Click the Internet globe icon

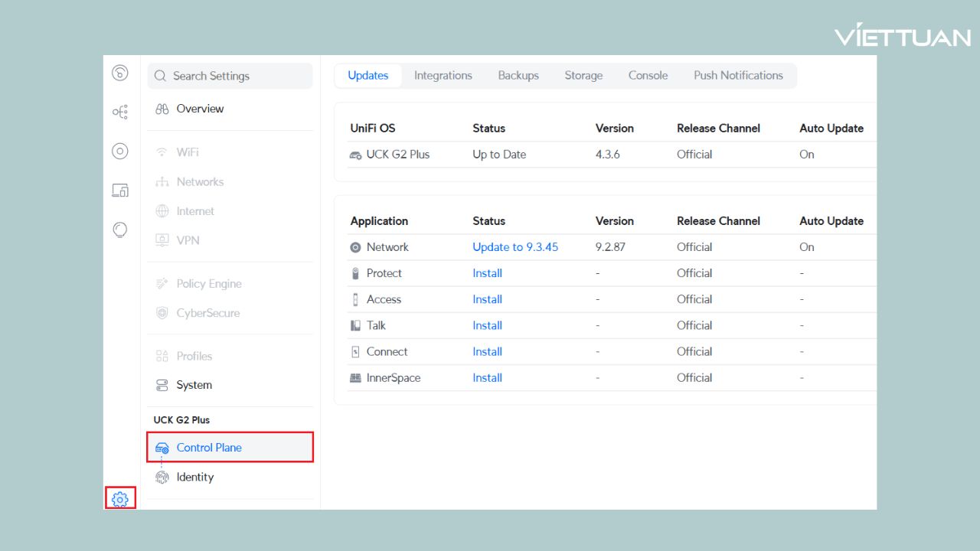(162, 211)
